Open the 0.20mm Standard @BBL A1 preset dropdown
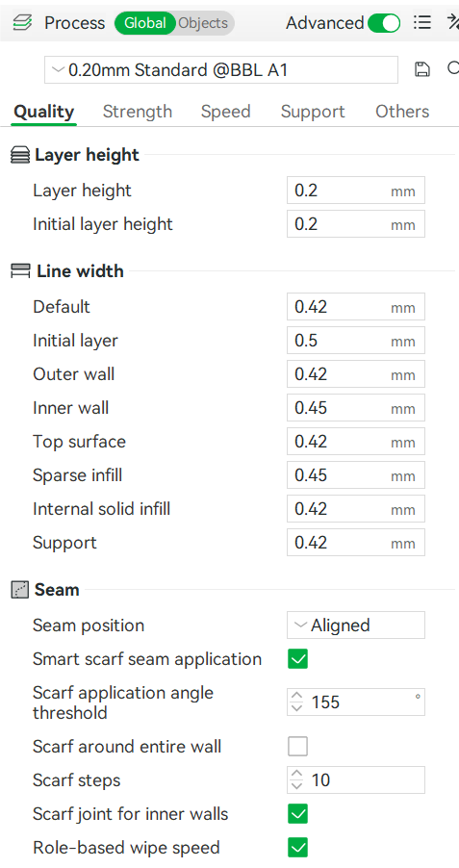 221,69
